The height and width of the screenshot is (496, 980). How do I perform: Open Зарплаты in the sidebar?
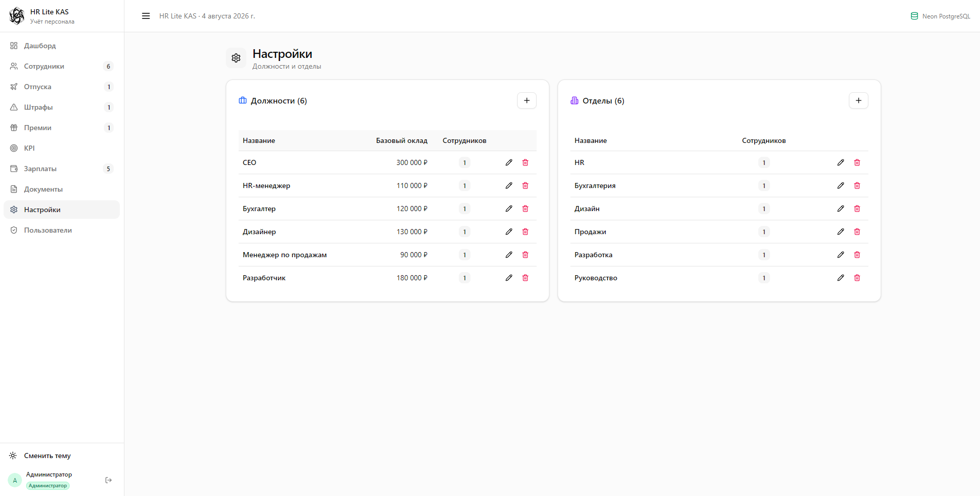61,169
